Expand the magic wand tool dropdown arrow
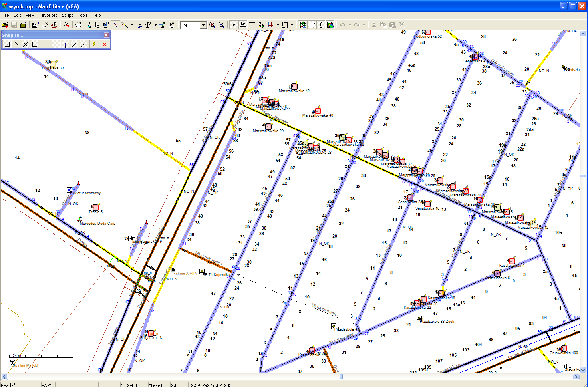588x387 pixels. (x=132, y=25)
